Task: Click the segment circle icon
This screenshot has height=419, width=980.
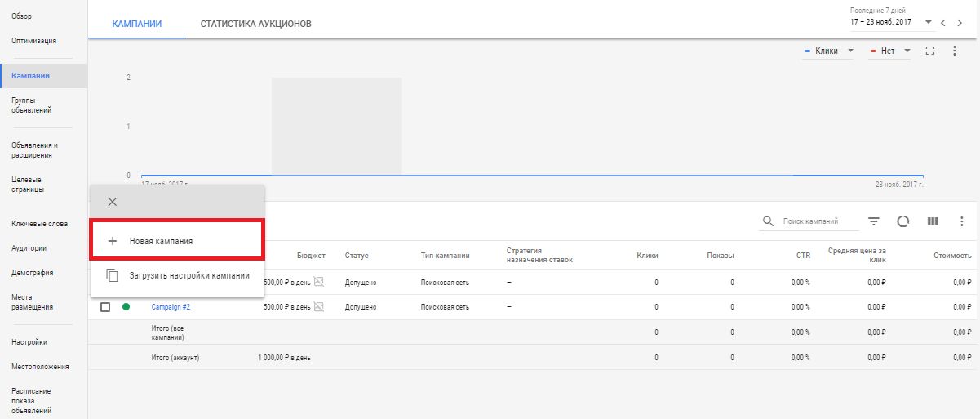Action: [902, 221]
